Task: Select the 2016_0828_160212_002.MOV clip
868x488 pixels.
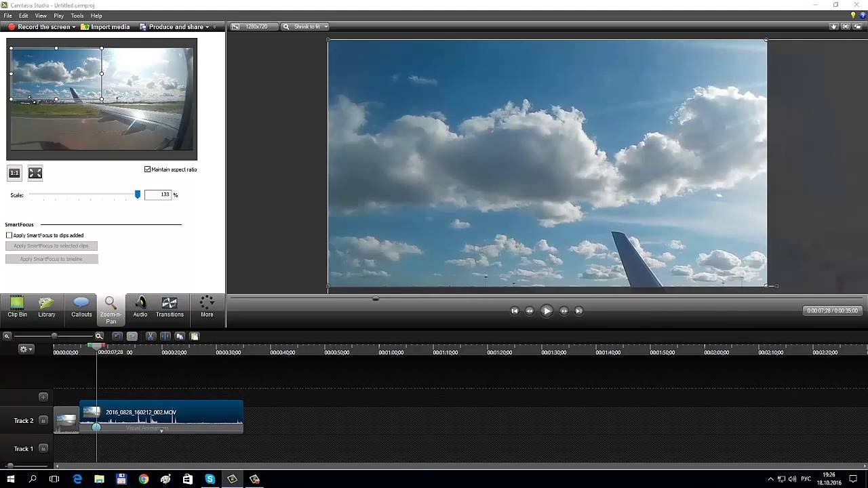Action: [x=161, y=412]
